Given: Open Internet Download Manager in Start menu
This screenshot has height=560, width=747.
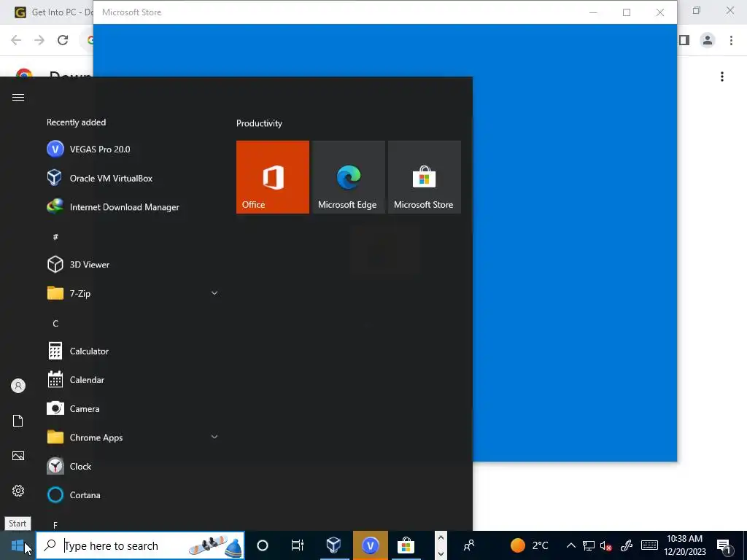Looking at the screenshot, I should [132, 207].
